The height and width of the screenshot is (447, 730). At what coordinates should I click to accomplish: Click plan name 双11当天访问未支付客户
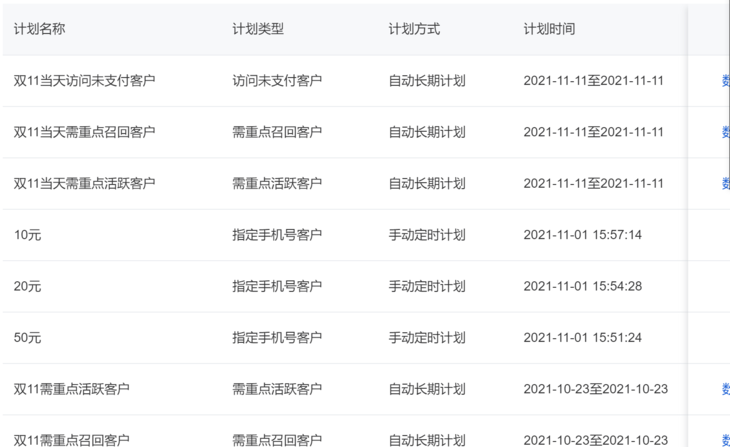tap(84, 81)
